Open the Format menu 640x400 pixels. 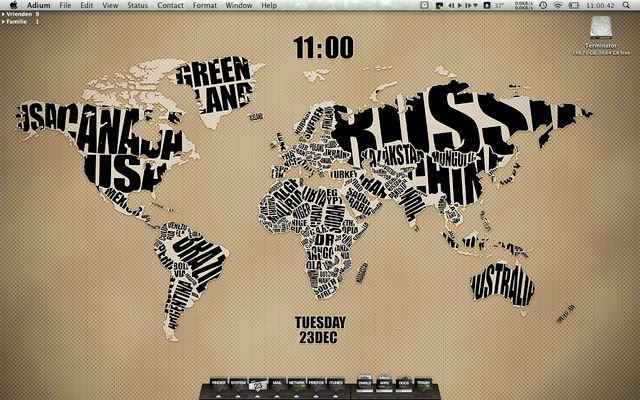point(205,5)
